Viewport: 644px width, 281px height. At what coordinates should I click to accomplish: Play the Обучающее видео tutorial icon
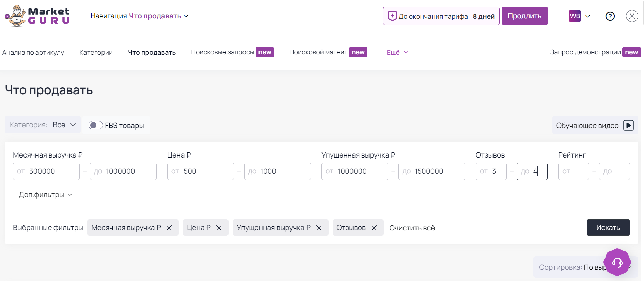(628, 126)
